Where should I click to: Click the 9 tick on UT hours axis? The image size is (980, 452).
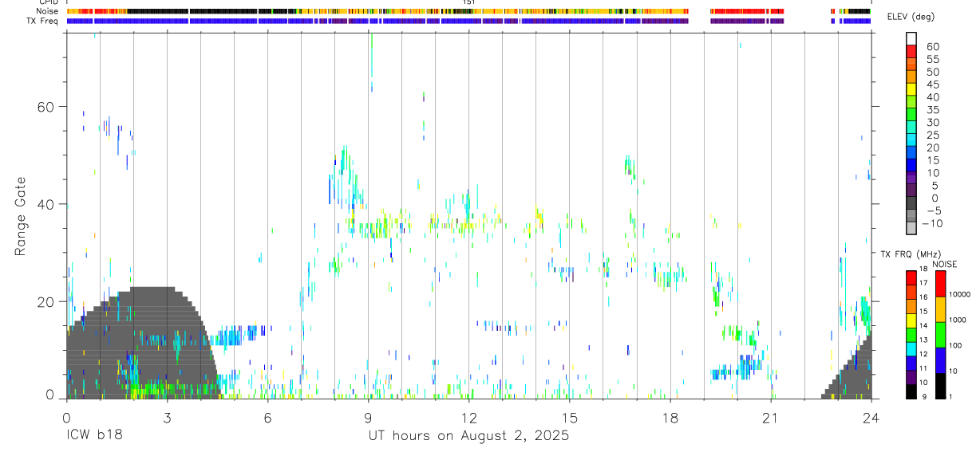[368, 418]
